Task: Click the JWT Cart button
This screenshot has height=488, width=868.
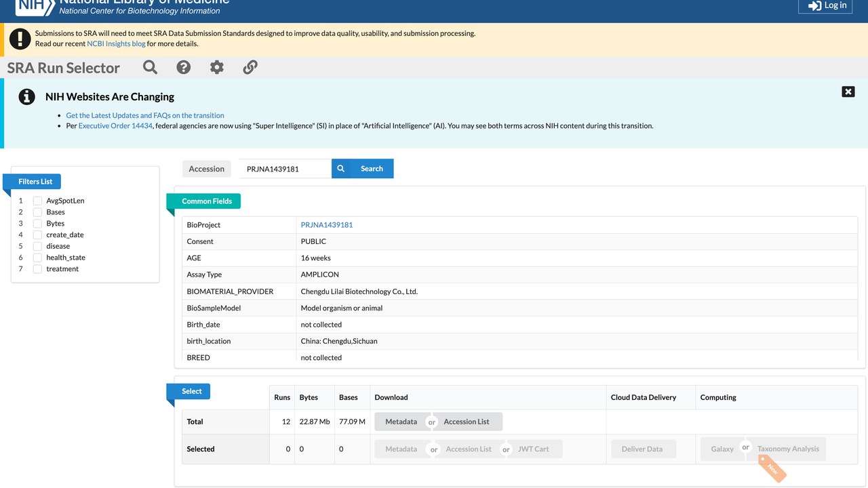Action: click(534, 449)
